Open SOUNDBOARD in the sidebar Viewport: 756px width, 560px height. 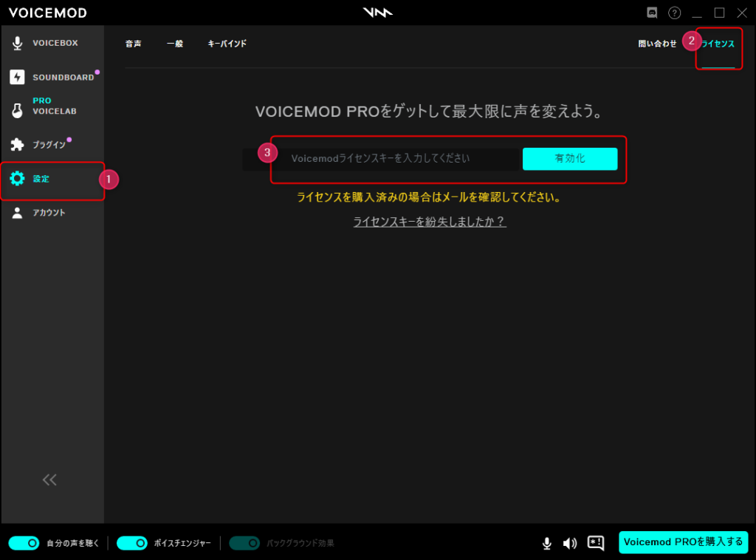click(x=63, y=77)
